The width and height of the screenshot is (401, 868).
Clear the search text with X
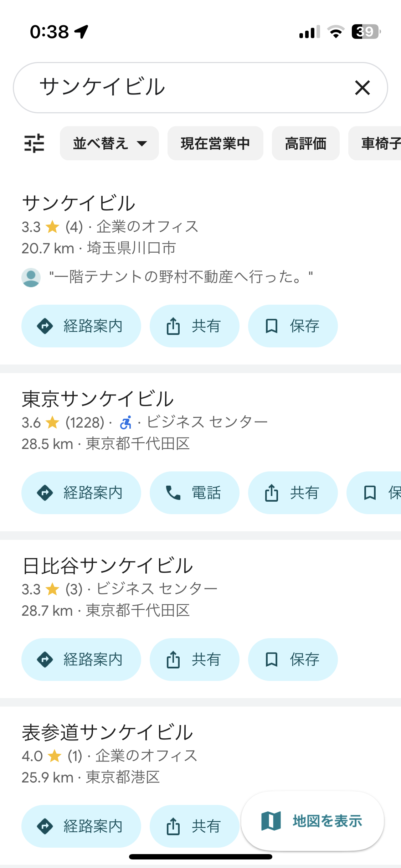pyautogui.click(x=362, y=88)
